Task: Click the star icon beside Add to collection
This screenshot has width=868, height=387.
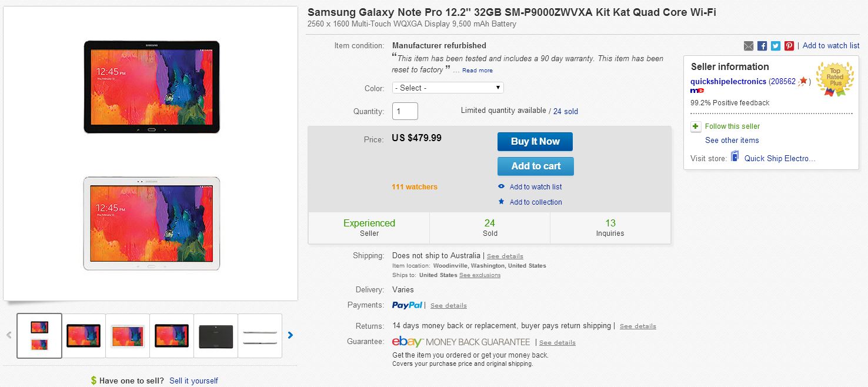Action: tap(501, 202)
